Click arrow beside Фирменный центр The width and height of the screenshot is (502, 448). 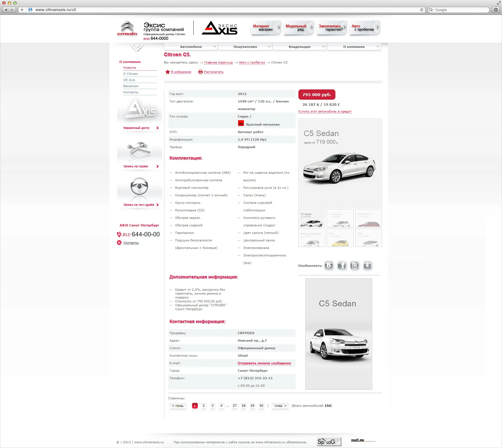point(157,128)
